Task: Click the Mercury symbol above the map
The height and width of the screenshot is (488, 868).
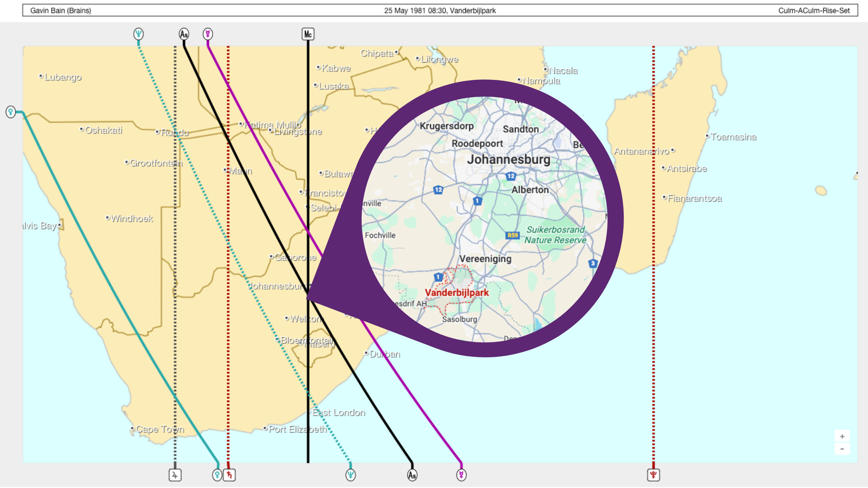Action: coord(208,34)
